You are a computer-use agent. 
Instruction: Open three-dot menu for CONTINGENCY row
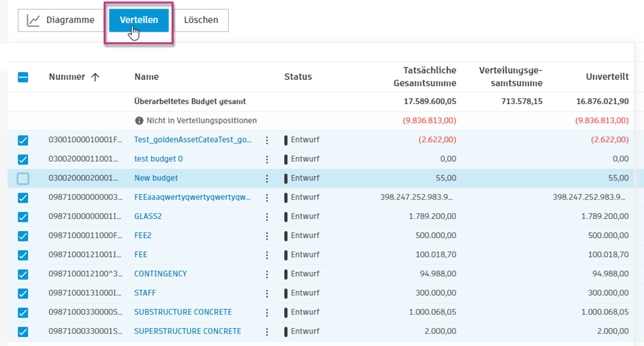[267, 274]
